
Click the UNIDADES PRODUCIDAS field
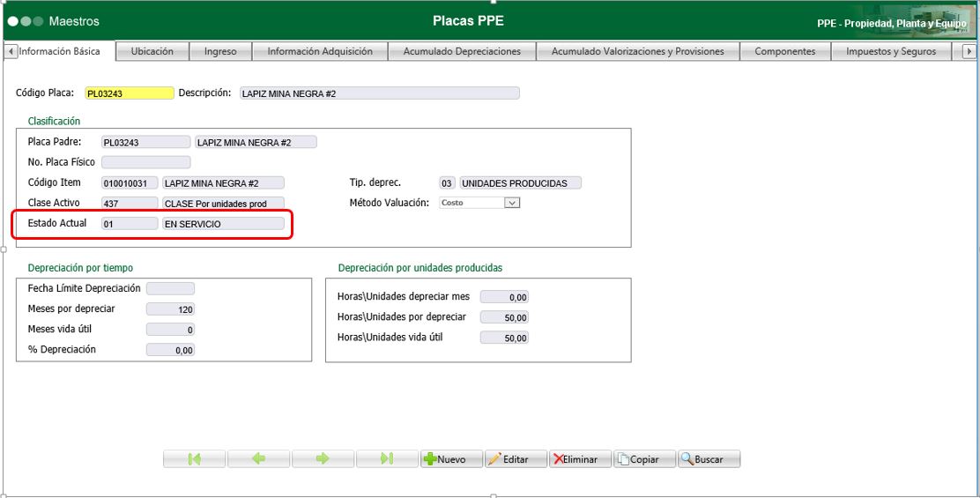click(520, 183)
